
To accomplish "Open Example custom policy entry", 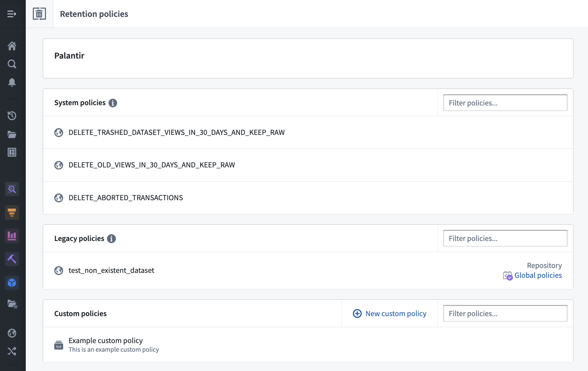I will click(x=308, y=345).
